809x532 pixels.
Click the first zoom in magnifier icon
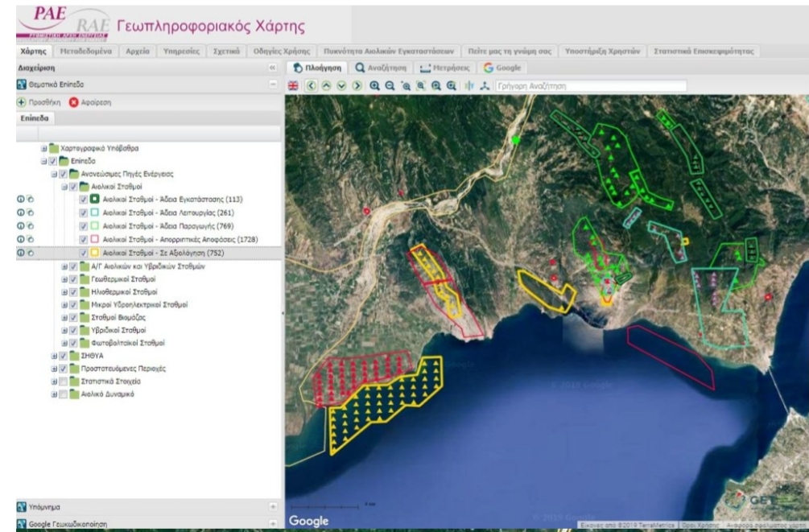375,85
